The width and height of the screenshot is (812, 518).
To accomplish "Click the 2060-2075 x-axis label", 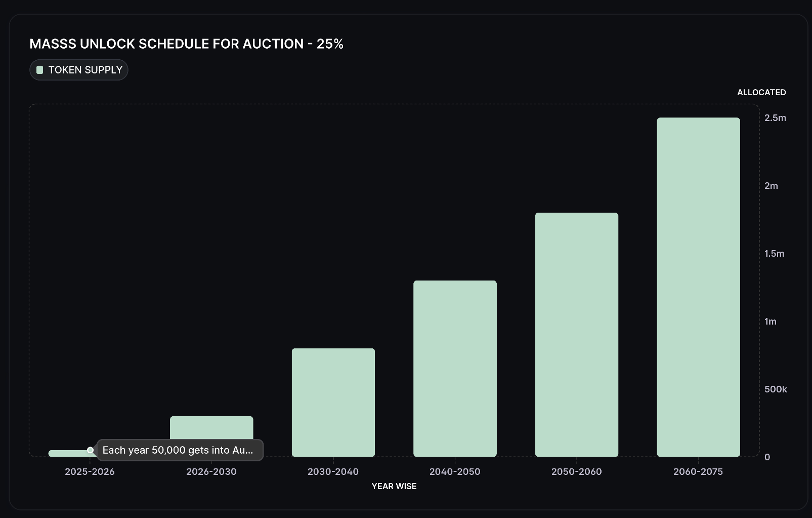I will click(x=698, y=471).
